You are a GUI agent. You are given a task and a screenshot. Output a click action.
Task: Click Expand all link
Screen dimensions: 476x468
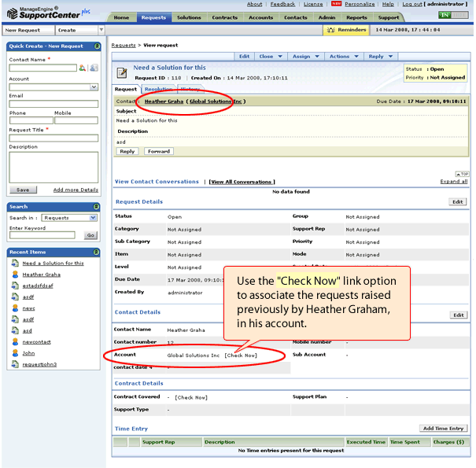[453, 181]
